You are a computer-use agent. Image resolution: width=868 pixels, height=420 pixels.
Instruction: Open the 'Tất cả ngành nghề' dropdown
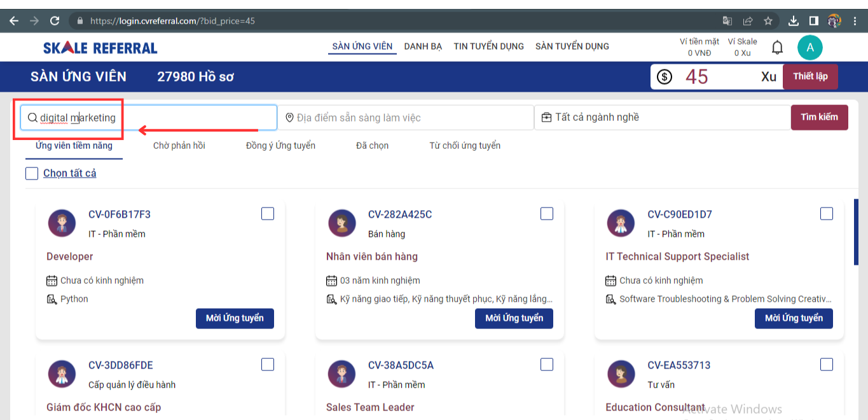(x=661, y=117)
